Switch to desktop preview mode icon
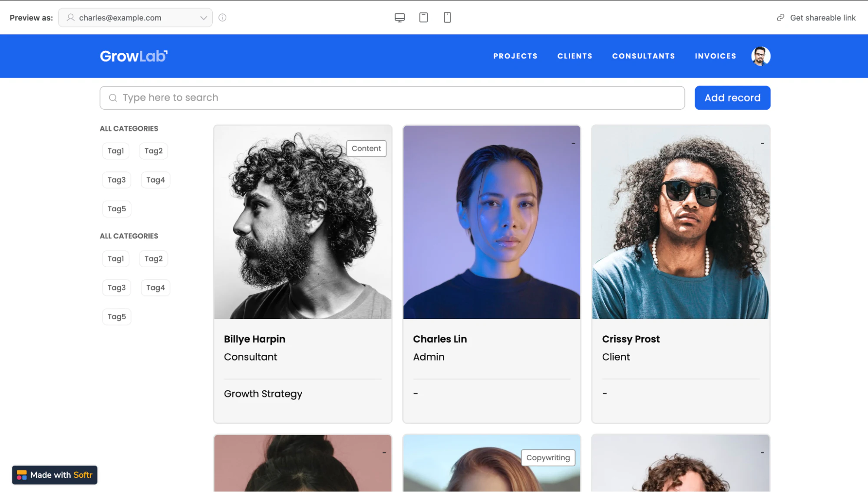Viewport: 868px width, 492px height. (x=399, y=17)
